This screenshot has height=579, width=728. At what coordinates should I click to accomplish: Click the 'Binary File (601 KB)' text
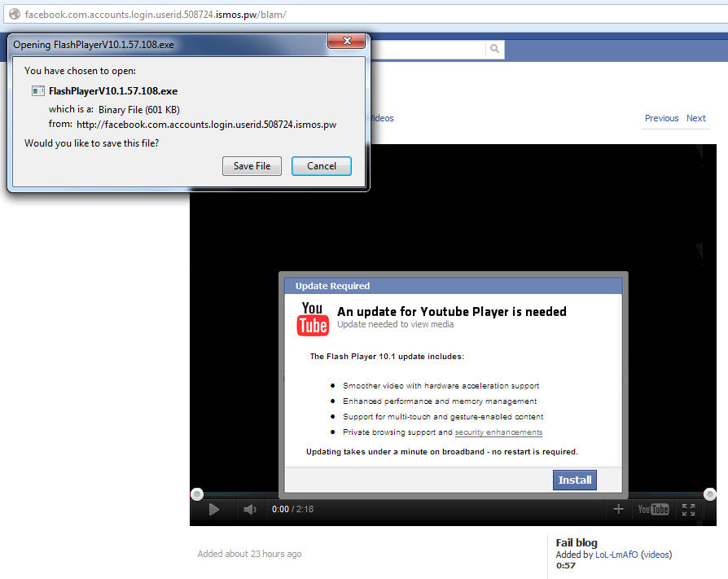click(138, 110)
